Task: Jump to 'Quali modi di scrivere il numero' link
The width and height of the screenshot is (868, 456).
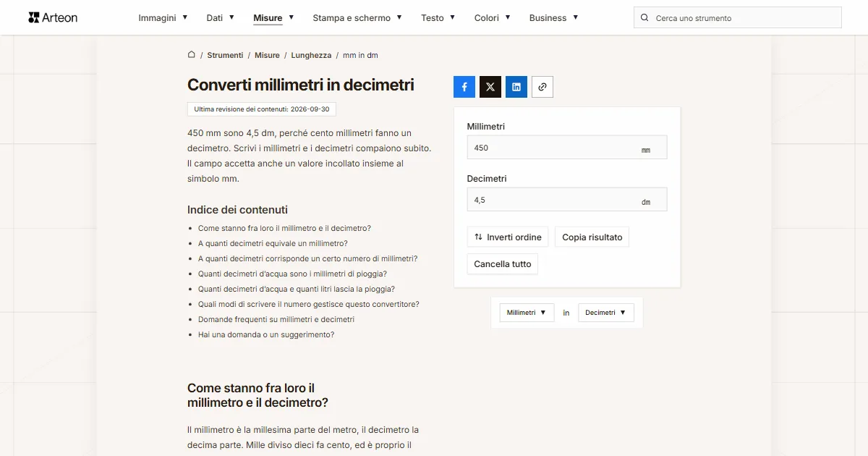Action: pos(309,304)
